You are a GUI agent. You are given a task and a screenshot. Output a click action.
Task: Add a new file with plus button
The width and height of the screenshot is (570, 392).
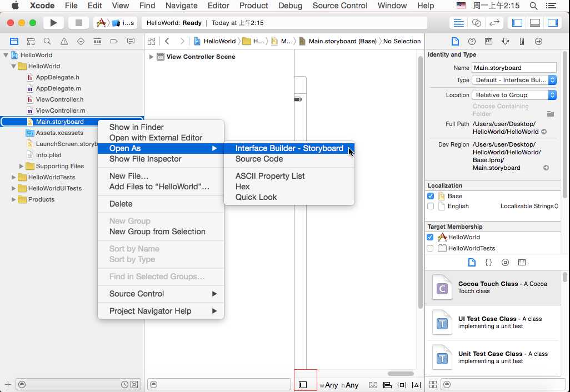click(8, 384)
